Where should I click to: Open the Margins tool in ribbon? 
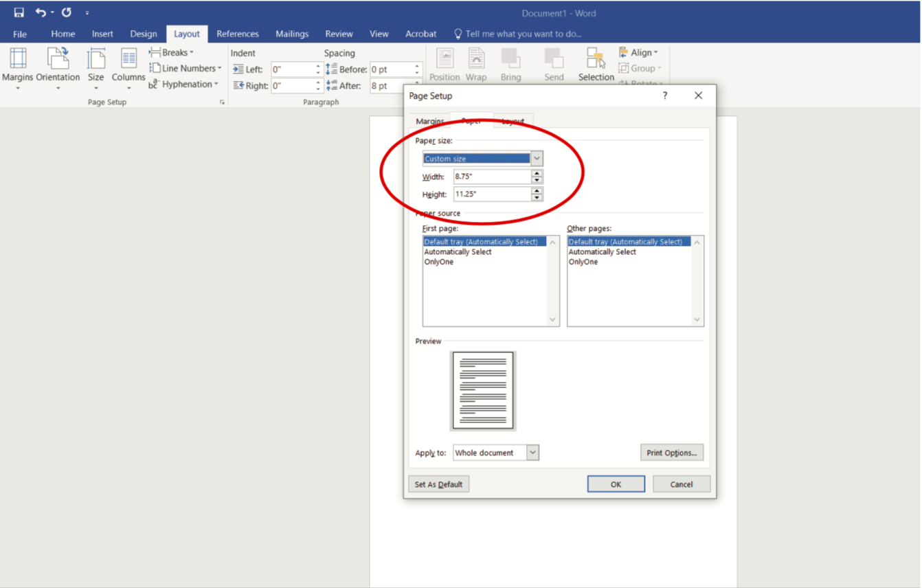pyautogui.click(x=18, y=67)
